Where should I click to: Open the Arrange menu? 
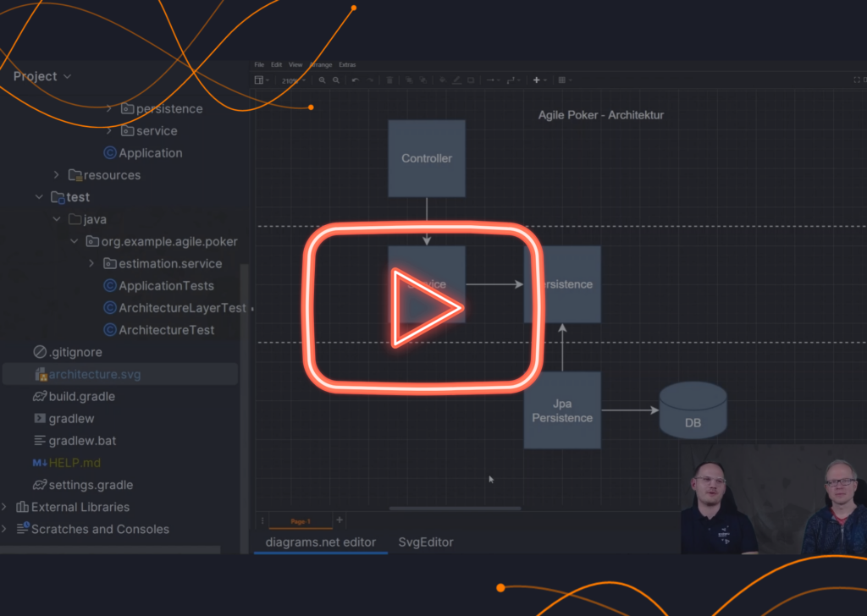(321, 64)
